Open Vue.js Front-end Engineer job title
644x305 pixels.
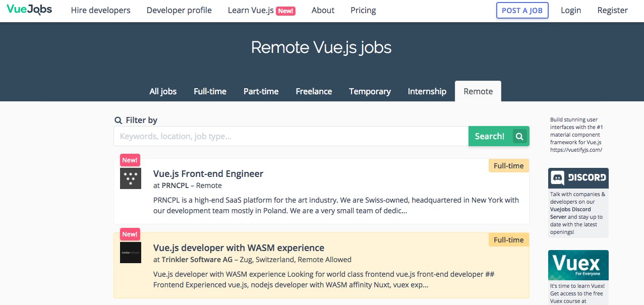click(208, 173)
